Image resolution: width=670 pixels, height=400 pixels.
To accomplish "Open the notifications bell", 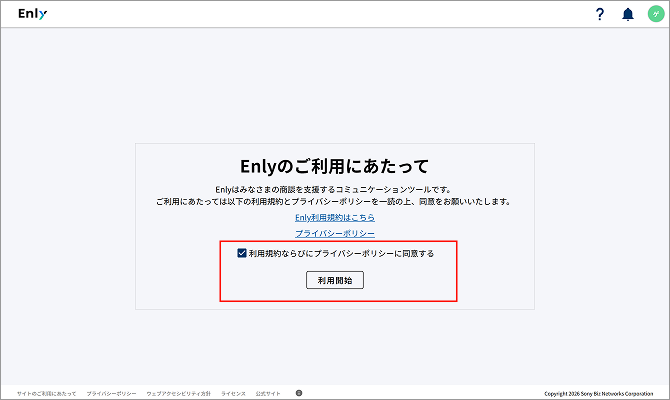I will pos(628,14).
